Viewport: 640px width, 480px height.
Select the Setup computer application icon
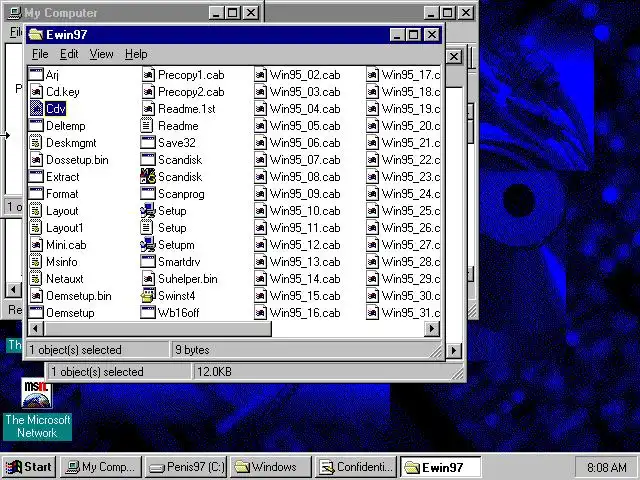[x=148, y=211]
